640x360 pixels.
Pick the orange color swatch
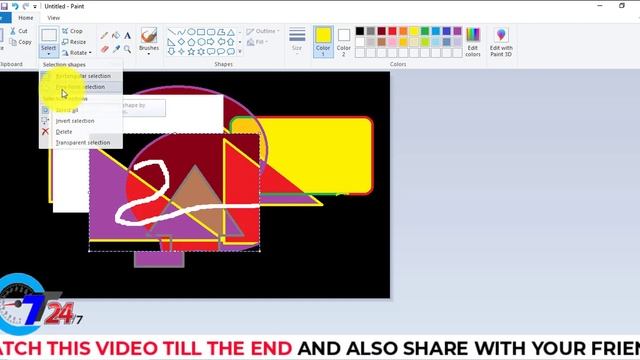point(403,31)
